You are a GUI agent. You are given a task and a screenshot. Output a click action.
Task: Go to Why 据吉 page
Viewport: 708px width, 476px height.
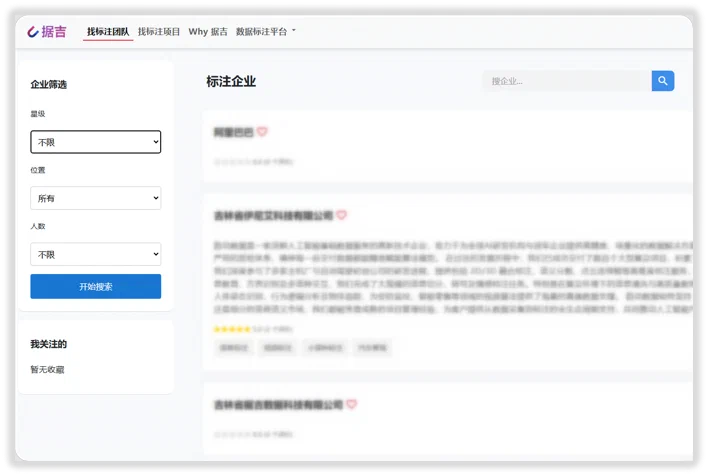pos(208,32)
